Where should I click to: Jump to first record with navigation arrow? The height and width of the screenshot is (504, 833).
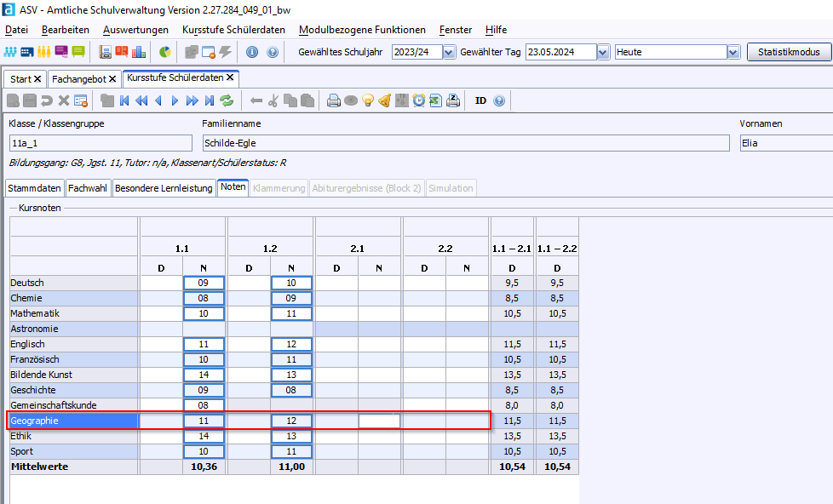click(x=124, y=100)
